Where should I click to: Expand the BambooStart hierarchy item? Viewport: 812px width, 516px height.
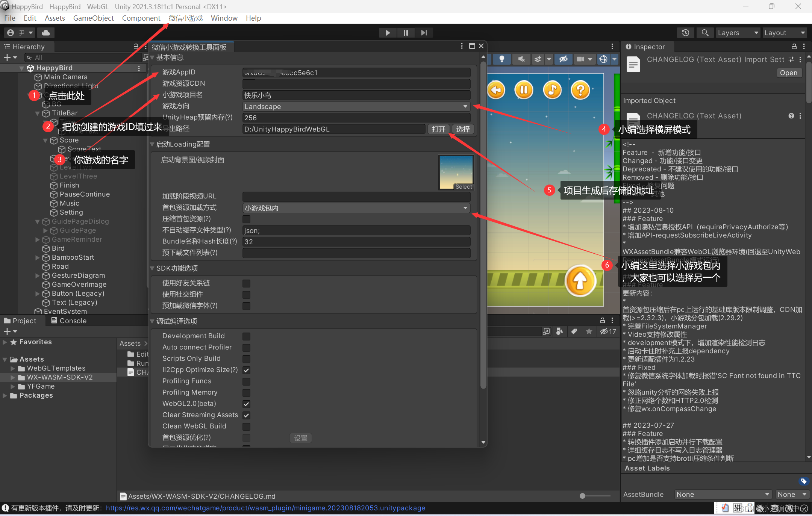(37, 257)
